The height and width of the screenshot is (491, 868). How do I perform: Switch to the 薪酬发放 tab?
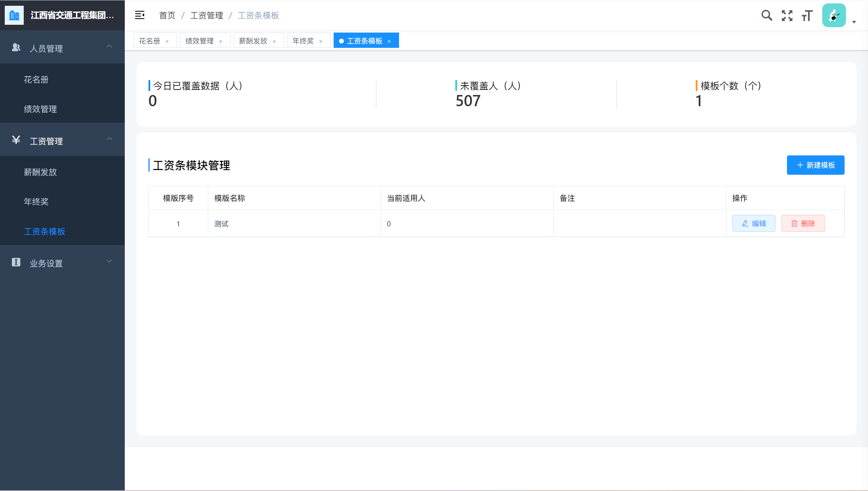pyautogui.click(x=253, y=41)
